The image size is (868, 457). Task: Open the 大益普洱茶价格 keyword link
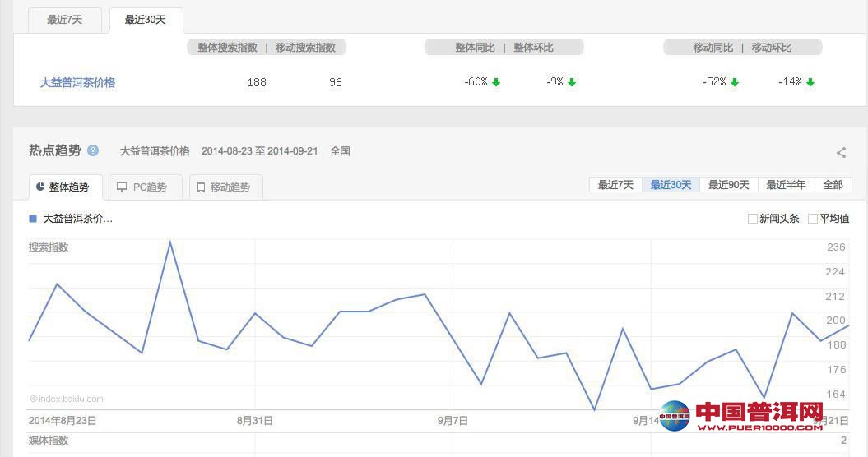coord(77,82)
